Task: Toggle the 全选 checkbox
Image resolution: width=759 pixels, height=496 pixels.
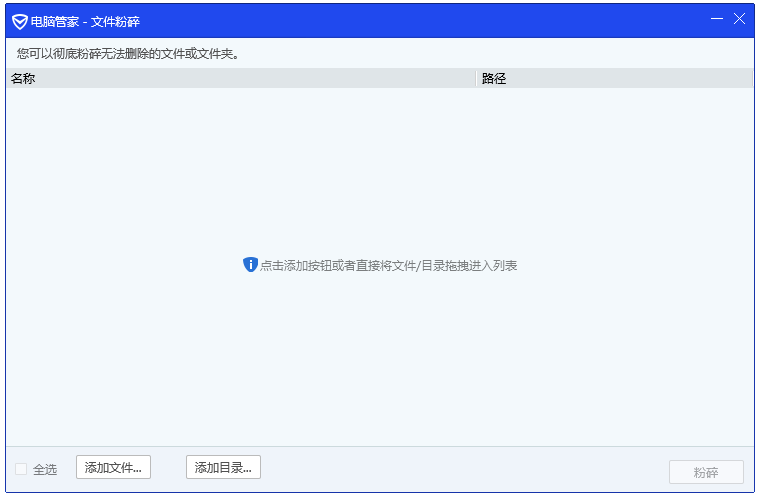Action: 21,469
